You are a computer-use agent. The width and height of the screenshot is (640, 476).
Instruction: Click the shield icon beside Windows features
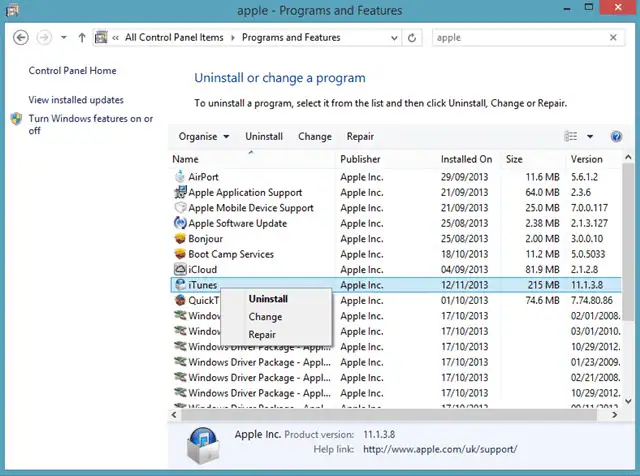tap(16, 119)
